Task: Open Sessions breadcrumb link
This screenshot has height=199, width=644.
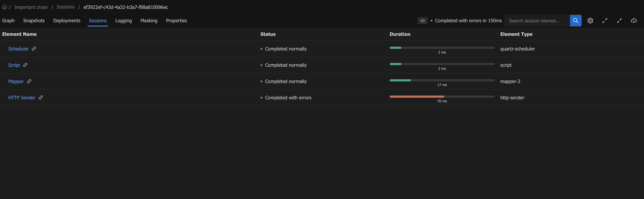Action: point(65,7)
